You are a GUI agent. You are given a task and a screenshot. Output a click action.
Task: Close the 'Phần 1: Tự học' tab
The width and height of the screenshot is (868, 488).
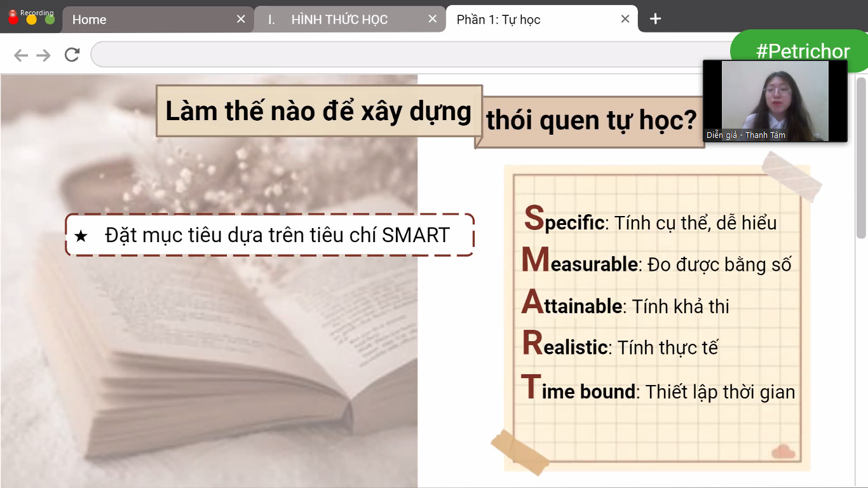[x=625, y=19]
